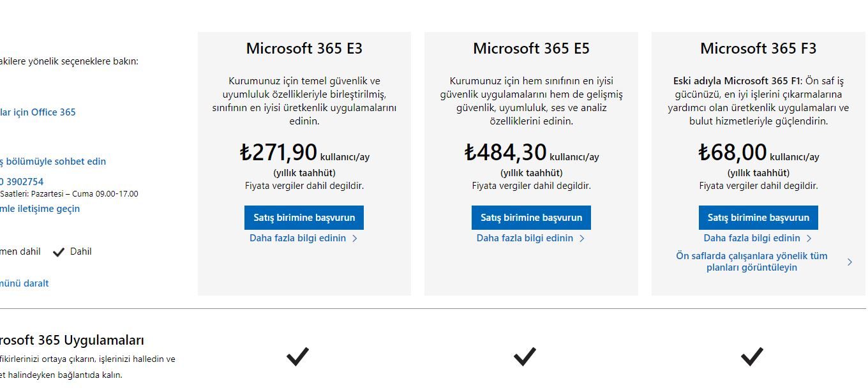Click the "Dahil" legend checkmark icon

pos(59,252)
